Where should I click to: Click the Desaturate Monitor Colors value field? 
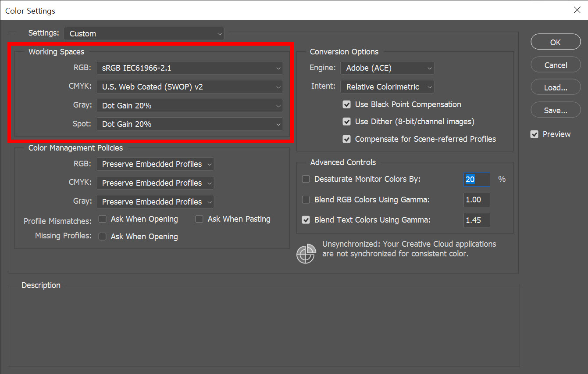[477, 179]
